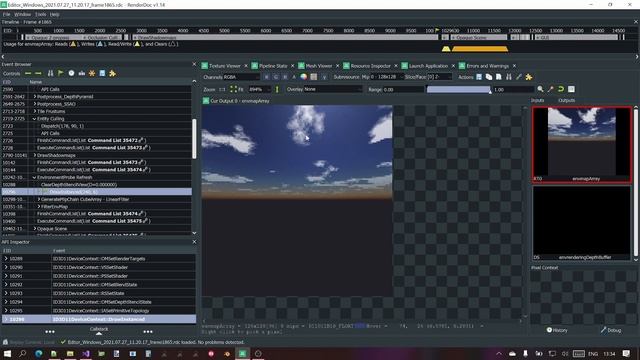The image size is (640, 360).
Task: Open Microsoft Edge from the taskbar
Action: (38, 353)
